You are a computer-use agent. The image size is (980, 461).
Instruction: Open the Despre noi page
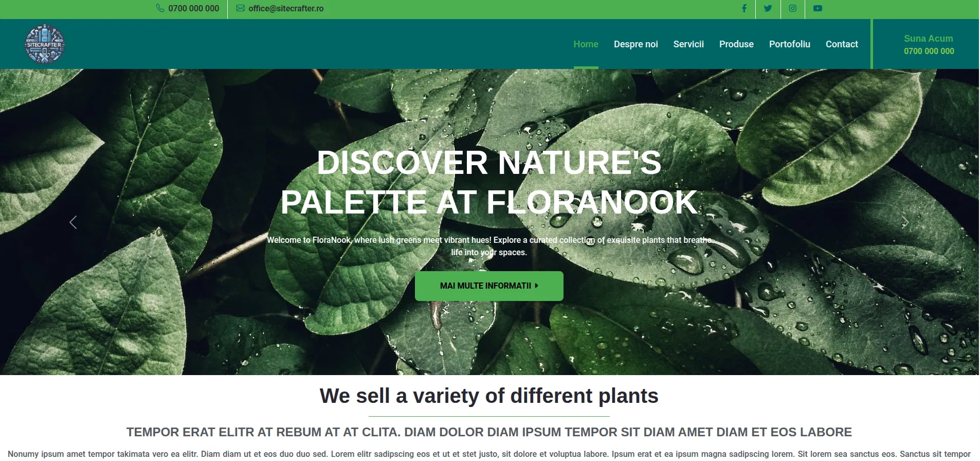[x=636, y=44]
